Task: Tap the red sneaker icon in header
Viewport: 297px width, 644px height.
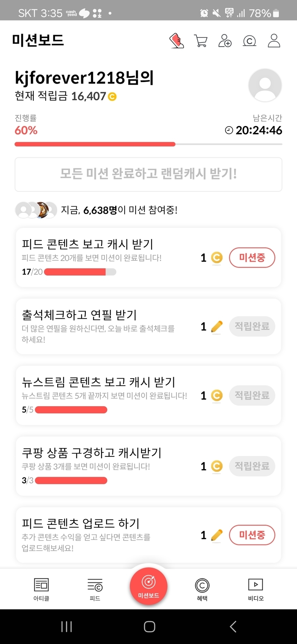Action: 176,41
